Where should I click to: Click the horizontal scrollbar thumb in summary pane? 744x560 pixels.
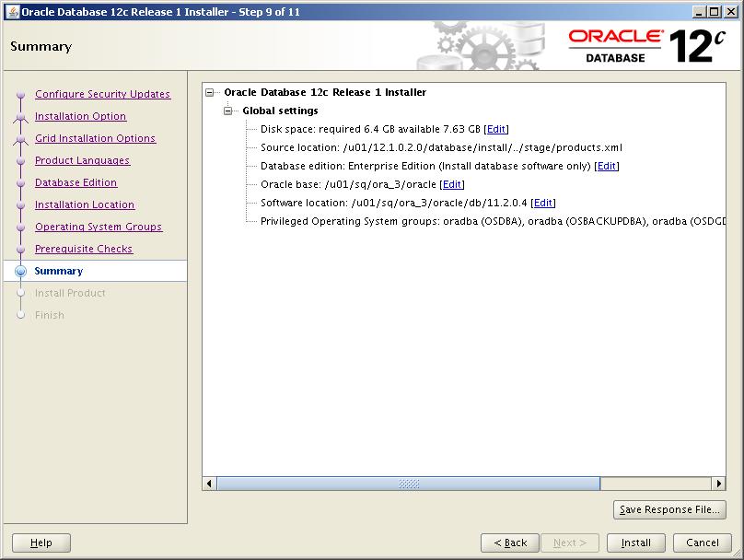tap(408, 484)
